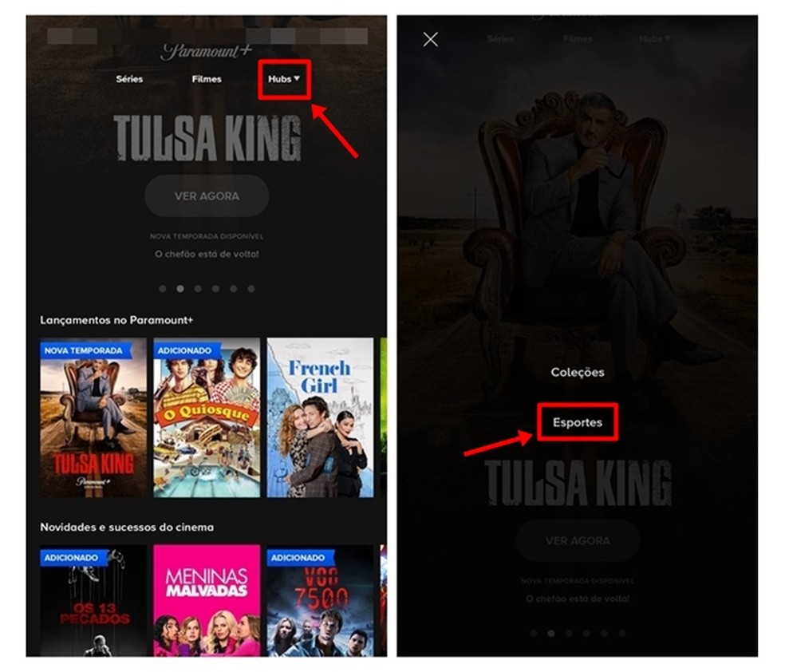The height and width of the screenshot is (672, 785).
Task: Open the Séries tab
Action: (x=129, y=79)
